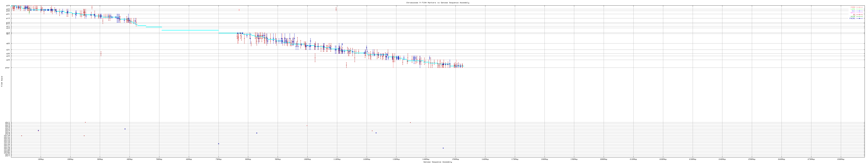Click the lower-panel blue square near 146Mbp
Image resolution: width=868 pixels, height=163 pixels.
click(x=443, y=148)
